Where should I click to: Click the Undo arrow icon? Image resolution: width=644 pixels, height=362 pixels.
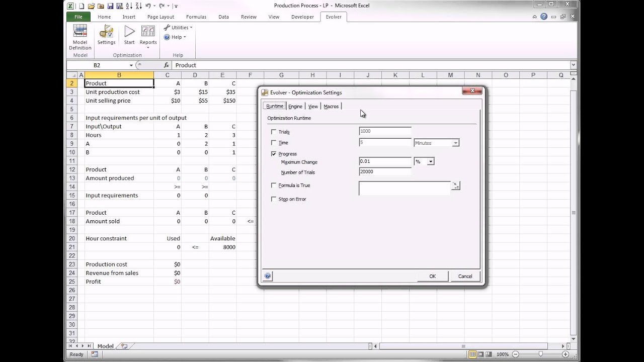click(148, 6)
